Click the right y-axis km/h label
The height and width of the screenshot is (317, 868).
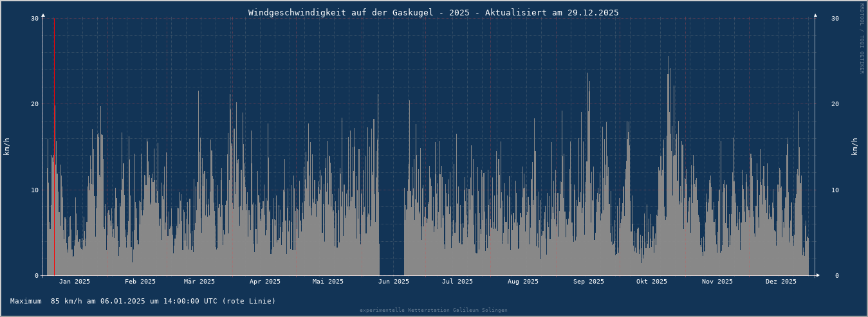coord(855,147)
